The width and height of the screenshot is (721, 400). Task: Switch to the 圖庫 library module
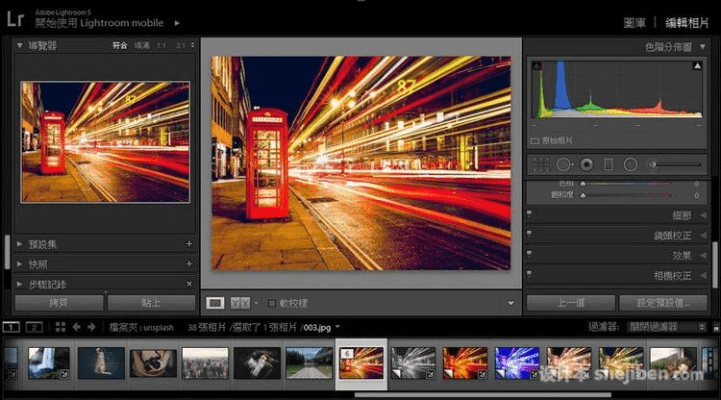coord(635,23)
